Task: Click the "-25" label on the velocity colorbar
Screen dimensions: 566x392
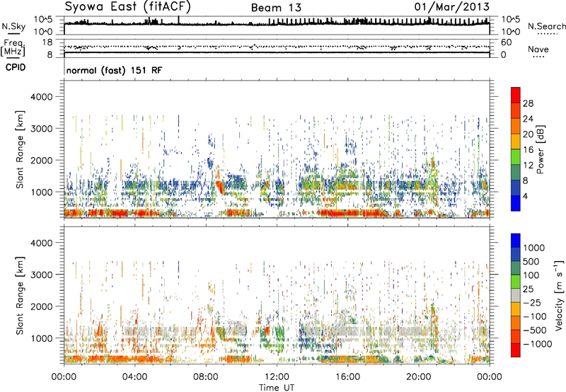Action: (531, 303)
